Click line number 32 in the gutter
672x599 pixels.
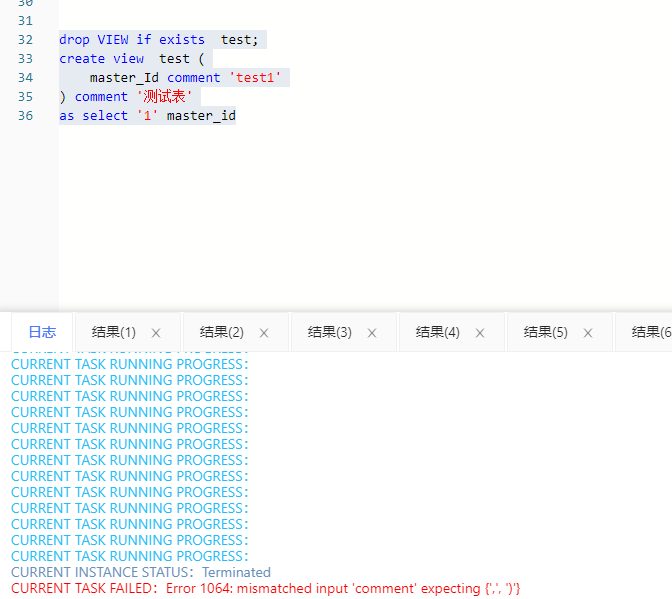(25, 40)
